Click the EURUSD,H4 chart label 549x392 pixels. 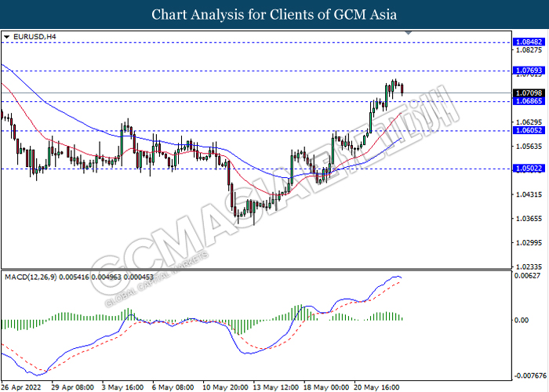click(x=35, y=37)
